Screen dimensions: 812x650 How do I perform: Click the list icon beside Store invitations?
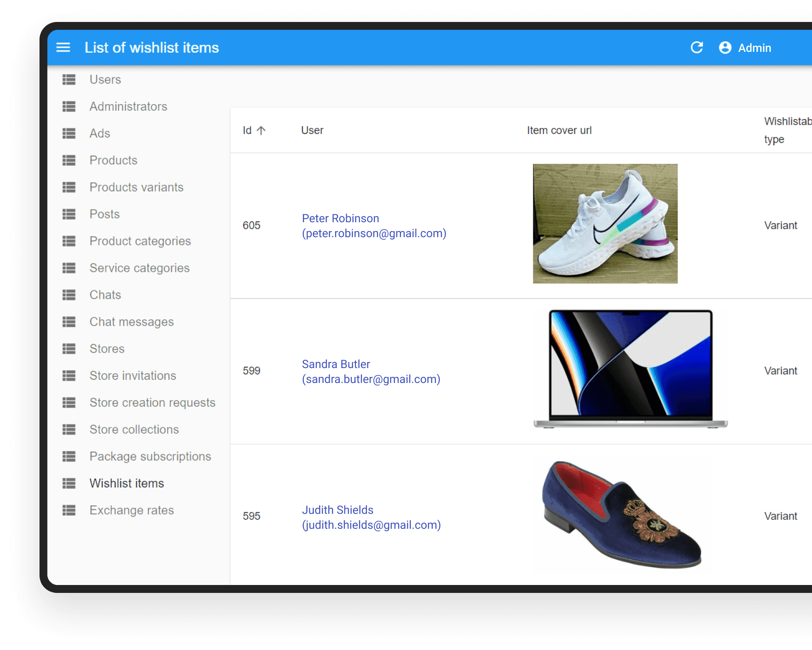click(x=69, y=376)
